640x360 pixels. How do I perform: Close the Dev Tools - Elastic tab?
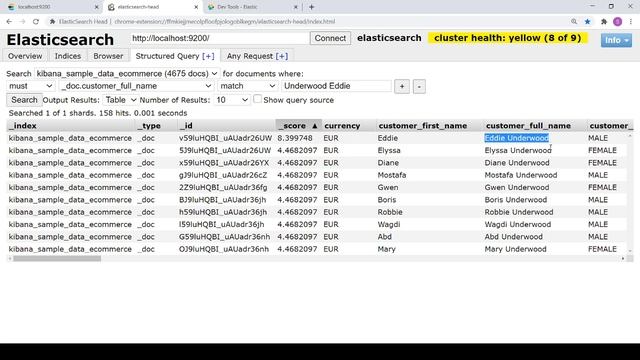click(x=296, y=7)
